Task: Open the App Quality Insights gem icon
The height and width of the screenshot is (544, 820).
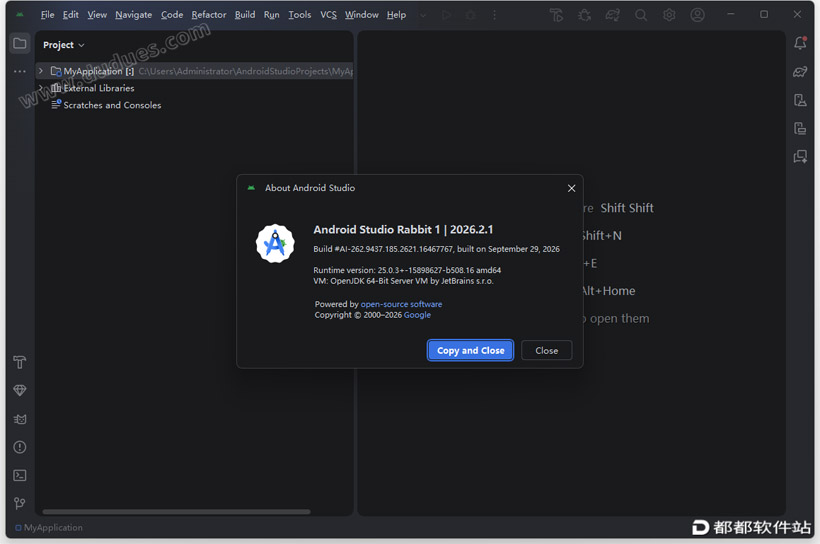Action: (x=20, y=390)
